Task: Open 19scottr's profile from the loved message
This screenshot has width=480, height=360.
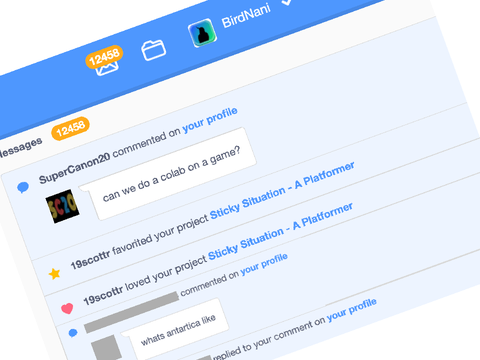Action: [103, 295]
